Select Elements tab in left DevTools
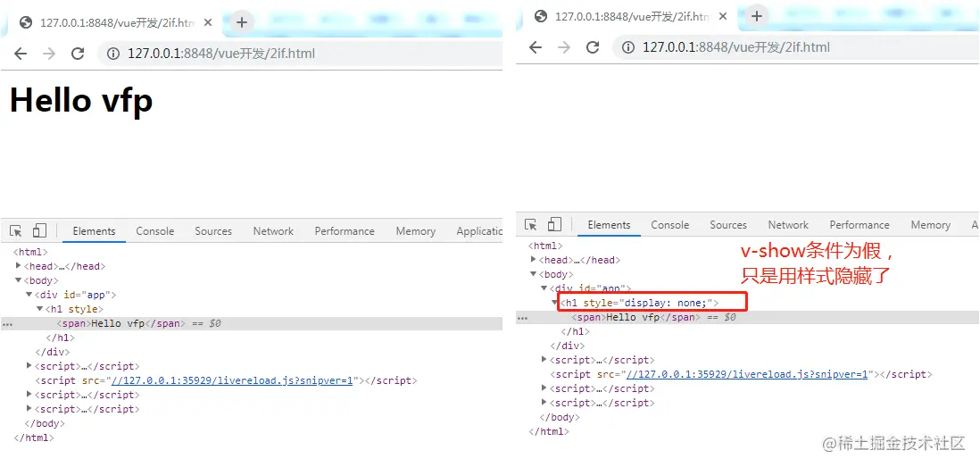 [x=94, y=230]
